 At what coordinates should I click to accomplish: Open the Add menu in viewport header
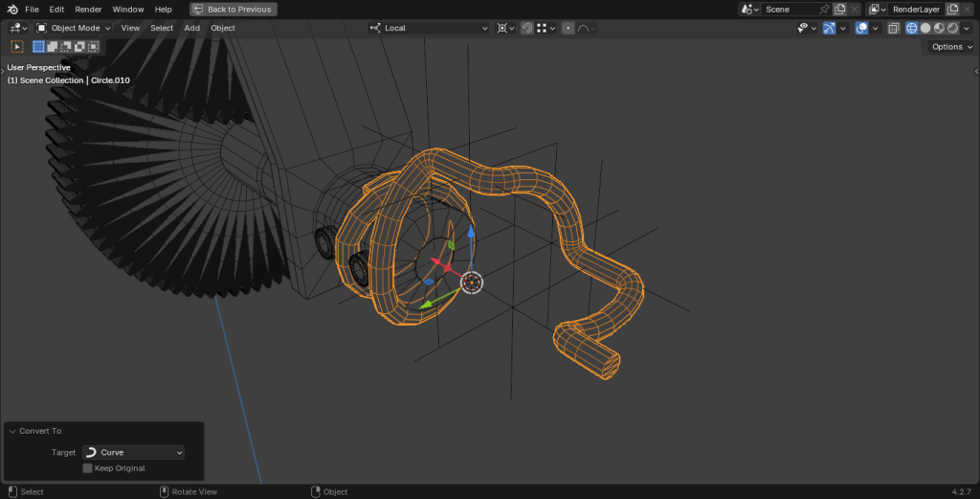pos(191,28)
